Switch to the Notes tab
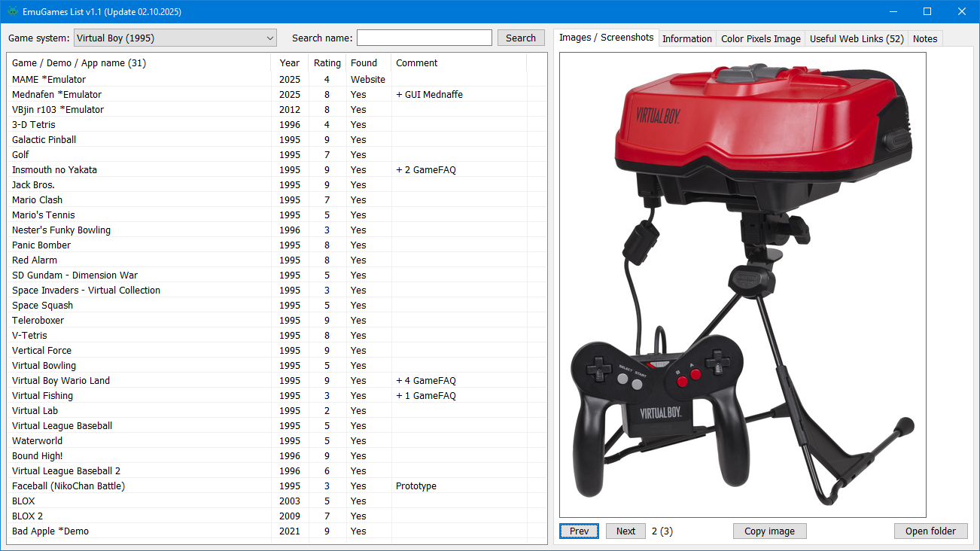 point(924,38)
